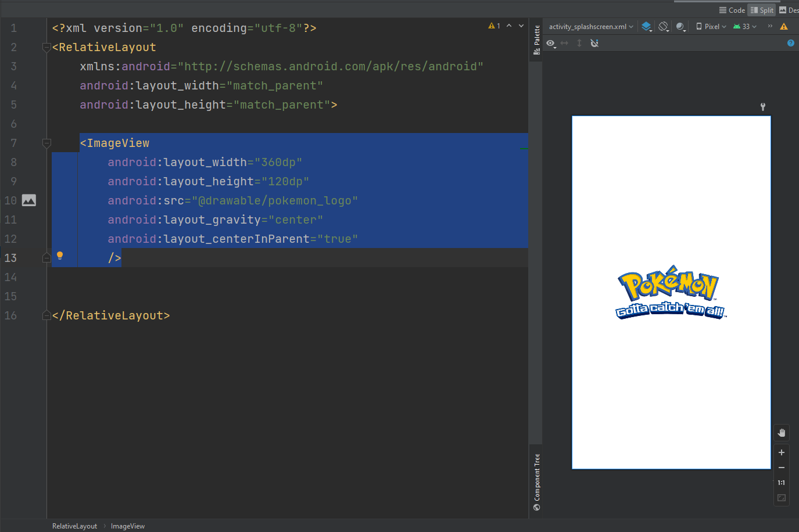Image resolution: width=799 pixels, height=532 pixels.
Task: Click RelativeLayout in the breadcrumb bar
Action: click(x=74, y=526)
